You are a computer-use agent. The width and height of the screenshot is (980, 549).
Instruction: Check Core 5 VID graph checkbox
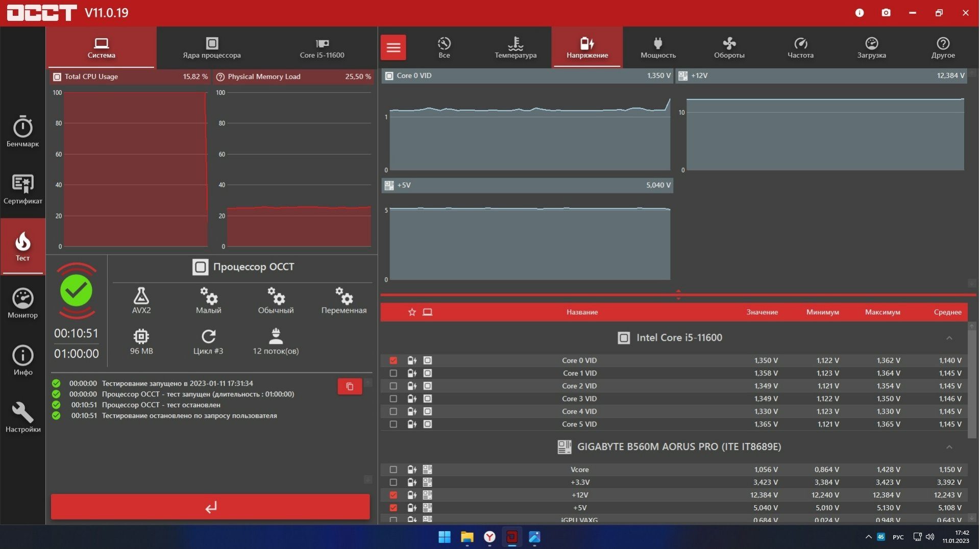coord(393,424)
